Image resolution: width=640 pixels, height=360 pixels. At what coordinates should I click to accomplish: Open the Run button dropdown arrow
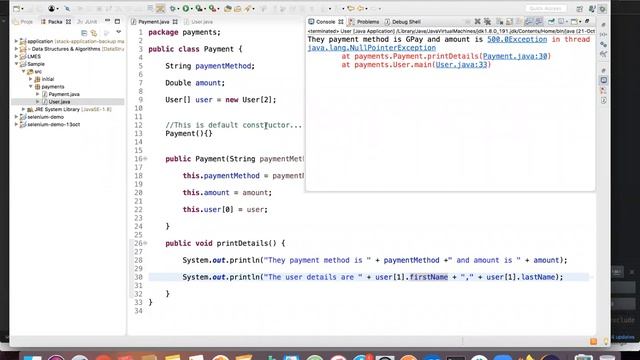coord(191,9)
